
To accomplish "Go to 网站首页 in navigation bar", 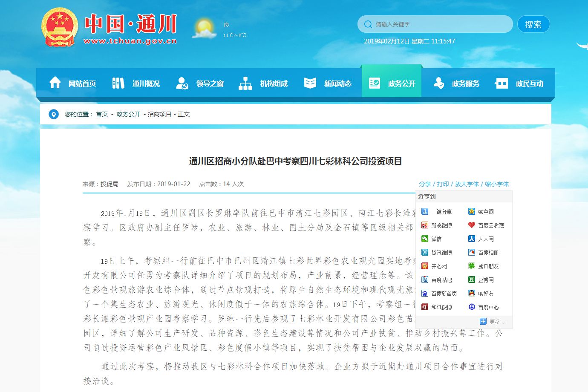I will click(x=73, y=83).
